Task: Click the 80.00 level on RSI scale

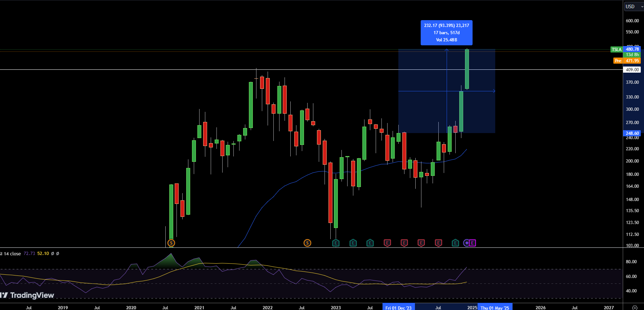Action: tap(631, 262)
